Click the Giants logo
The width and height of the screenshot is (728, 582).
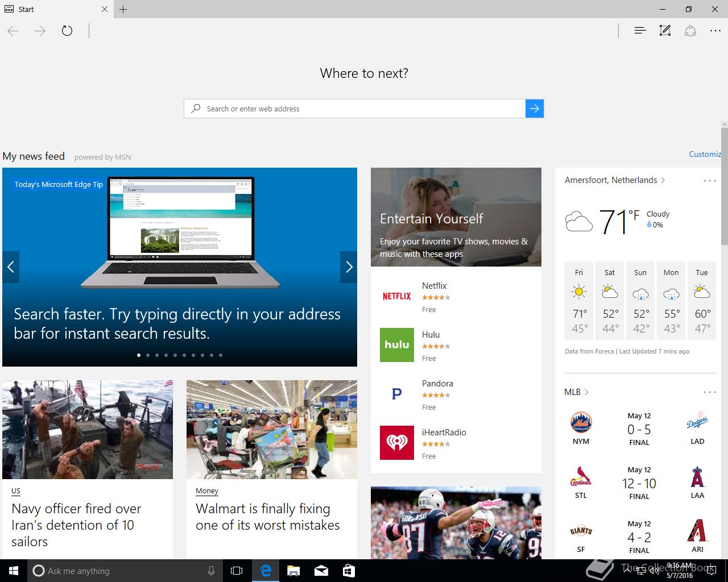click(x=581, y=531)
